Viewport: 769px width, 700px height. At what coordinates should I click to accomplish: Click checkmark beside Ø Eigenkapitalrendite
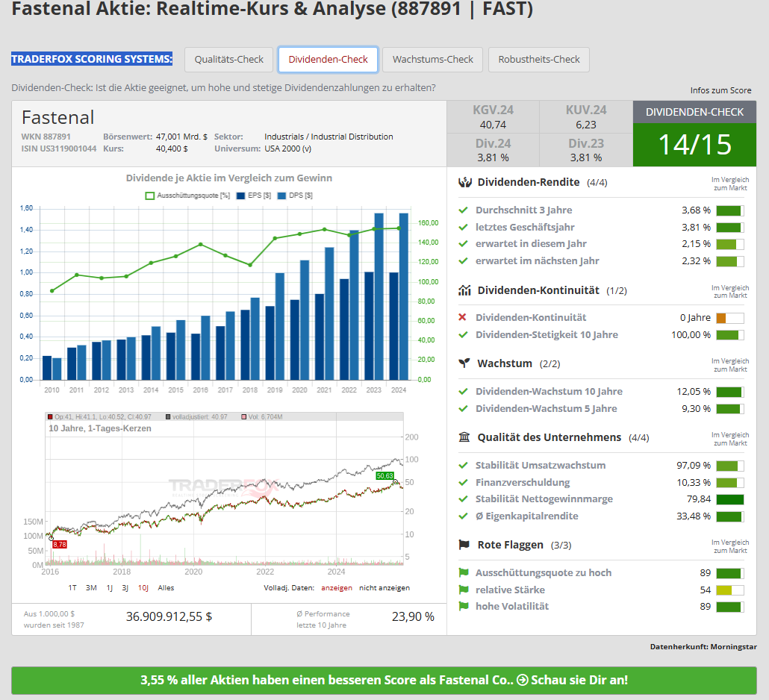tap(463, 516)
